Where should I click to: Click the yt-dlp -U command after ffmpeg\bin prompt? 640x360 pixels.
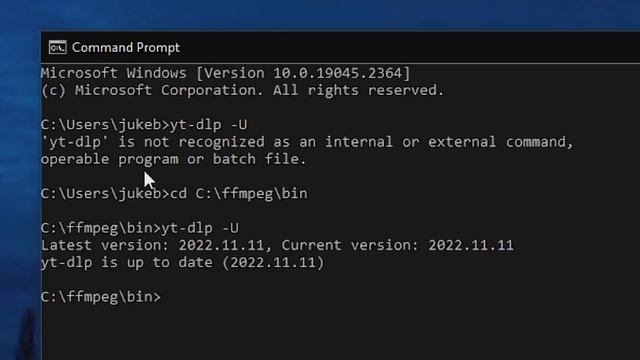(200, 228)
